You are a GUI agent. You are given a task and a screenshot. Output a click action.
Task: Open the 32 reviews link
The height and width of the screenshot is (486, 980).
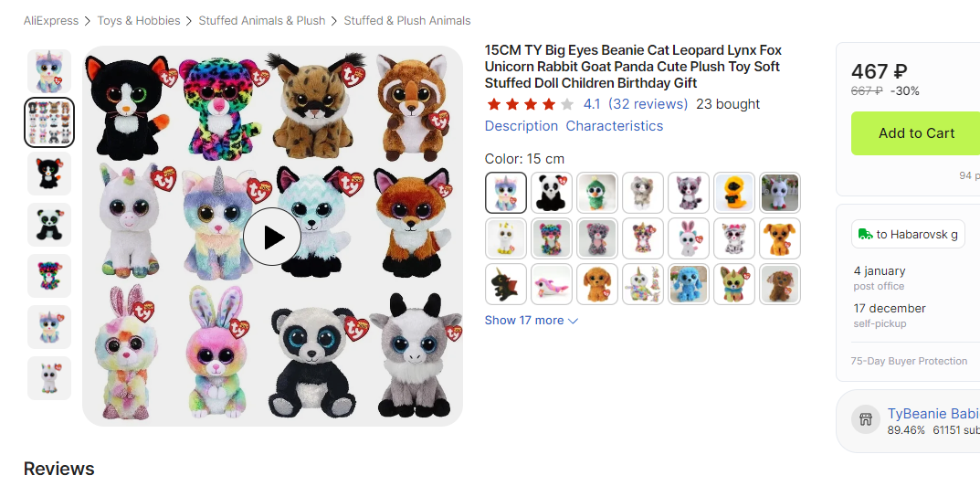648,104
